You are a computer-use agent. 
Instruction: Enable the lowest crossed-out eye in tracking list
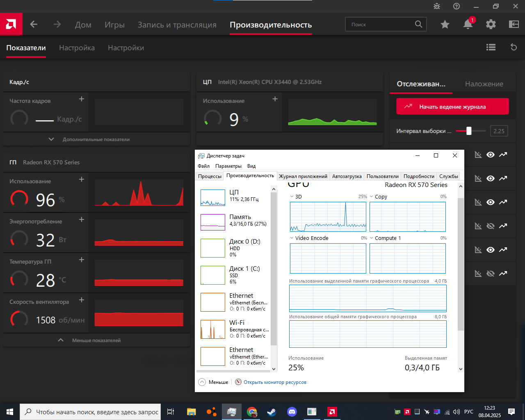pyautogui.click(x=491, y=274)
